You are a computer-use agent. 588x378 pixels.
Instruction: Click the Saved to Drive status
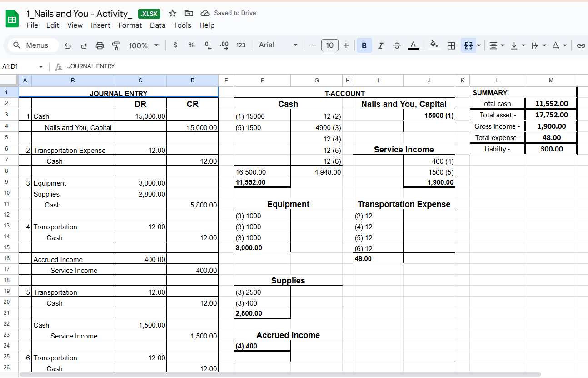click(x=235, y=13)
